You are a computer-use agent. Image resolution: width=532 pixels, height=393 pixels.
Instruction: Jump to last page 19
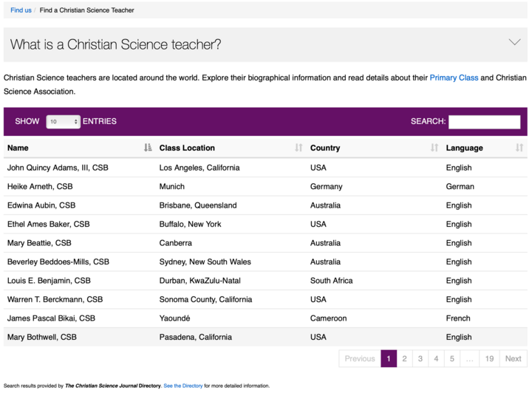click(x=489, y=358)
